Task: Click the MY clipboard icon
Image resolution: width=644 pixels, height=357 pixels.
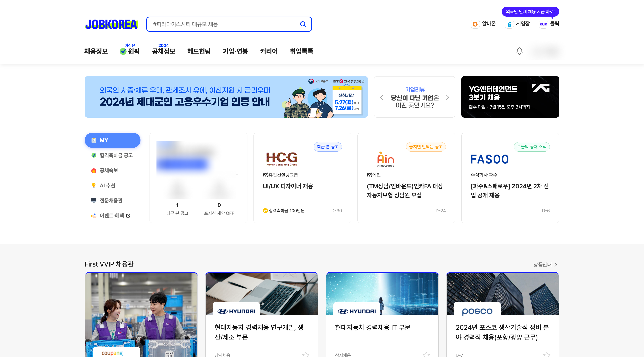Action: click(x=94, y=140)
